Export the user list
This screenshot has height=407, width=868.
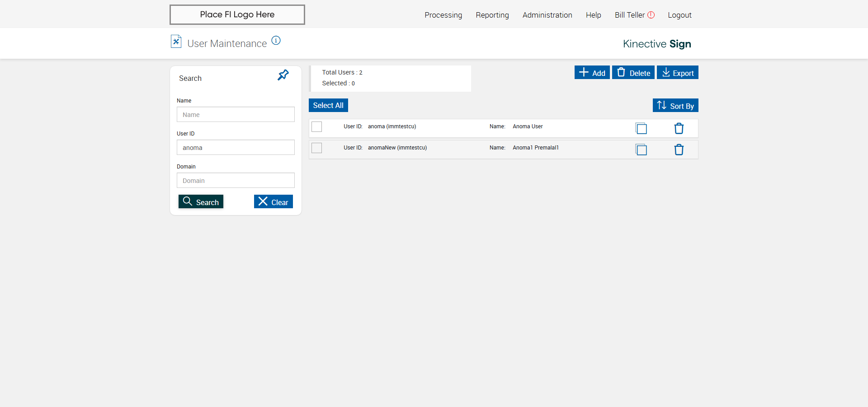677,72
